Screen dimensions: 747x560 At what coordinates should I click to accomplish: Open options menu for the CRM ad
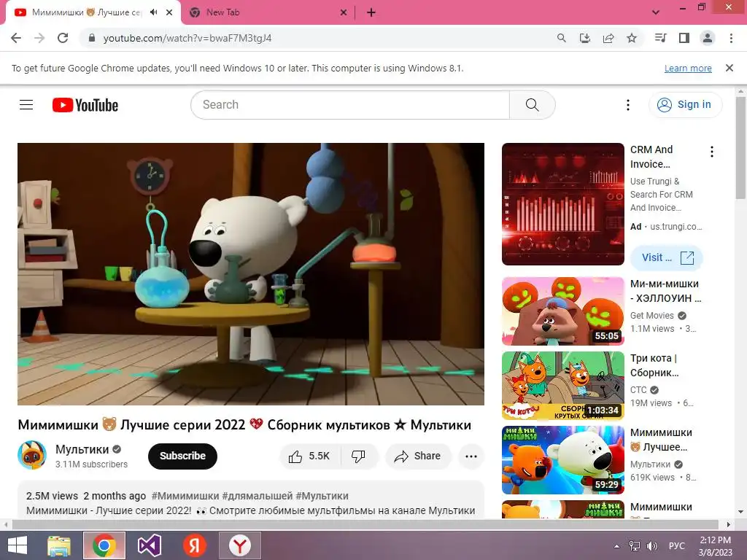coord(712,152)
